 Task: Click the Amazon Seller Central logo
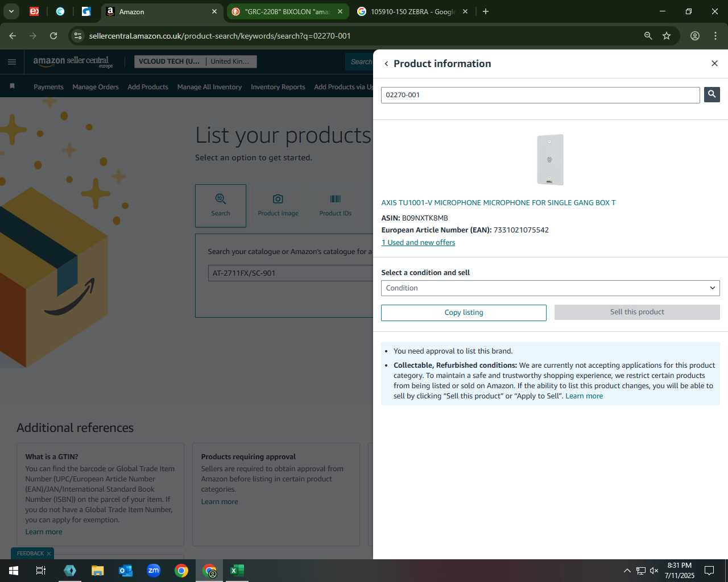coord(73,62)
